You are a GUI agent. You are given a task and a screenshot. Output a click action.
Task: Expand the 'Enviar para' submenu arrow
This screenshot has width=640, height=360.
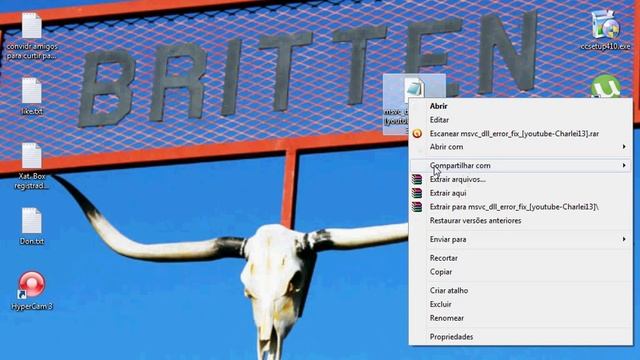coord(624,239)
